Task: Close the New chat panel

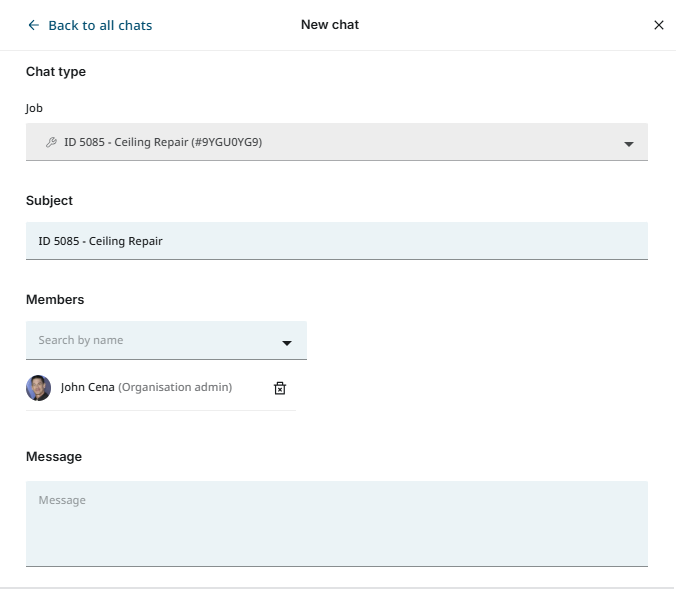Action: click(x=658, y=25)
